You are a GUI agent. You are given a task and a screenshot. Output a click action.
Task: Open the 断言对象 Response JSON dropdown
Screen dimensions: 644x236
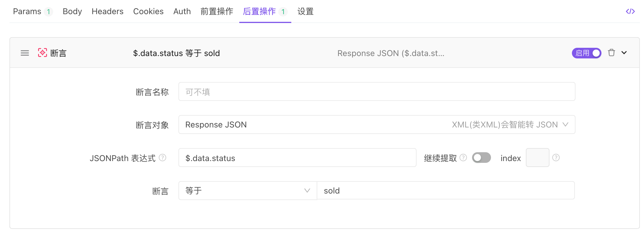377,125
